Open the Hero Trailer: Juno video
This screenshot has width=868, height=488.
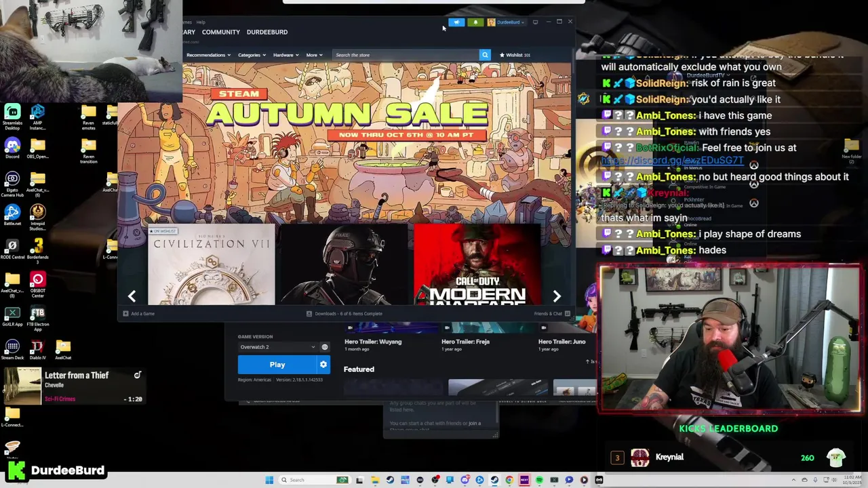click(561, 342)
